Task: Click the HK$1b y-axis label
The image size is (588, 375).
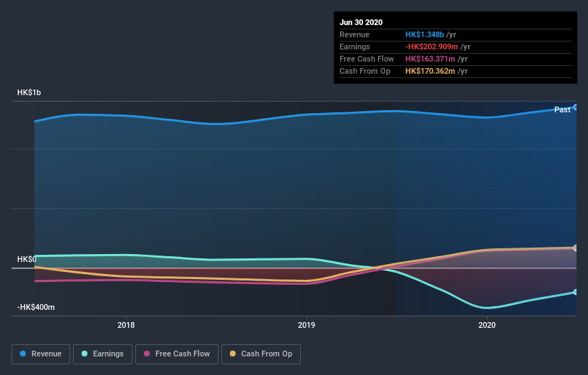Action: 29,92
